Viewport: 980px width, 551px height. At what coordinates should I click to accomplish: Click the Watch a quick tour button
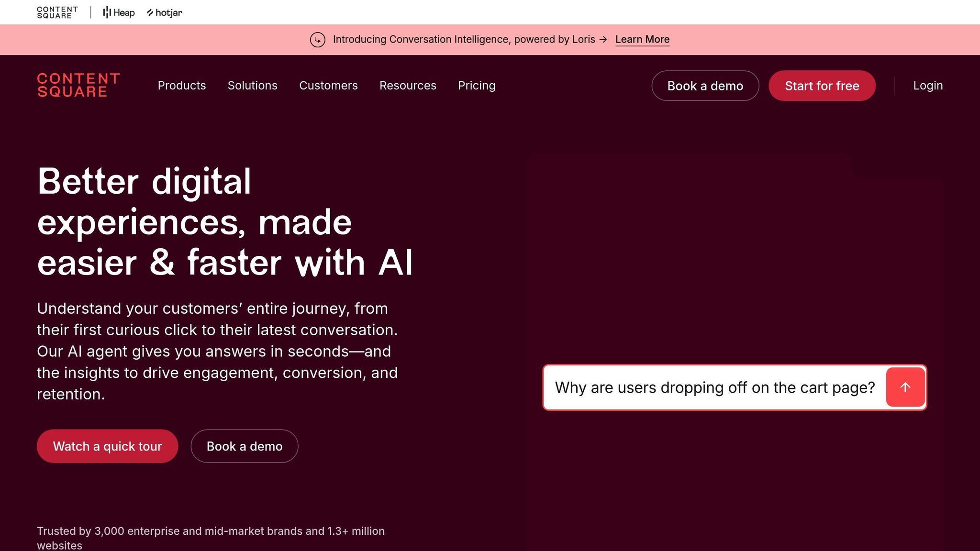(107, 446)
